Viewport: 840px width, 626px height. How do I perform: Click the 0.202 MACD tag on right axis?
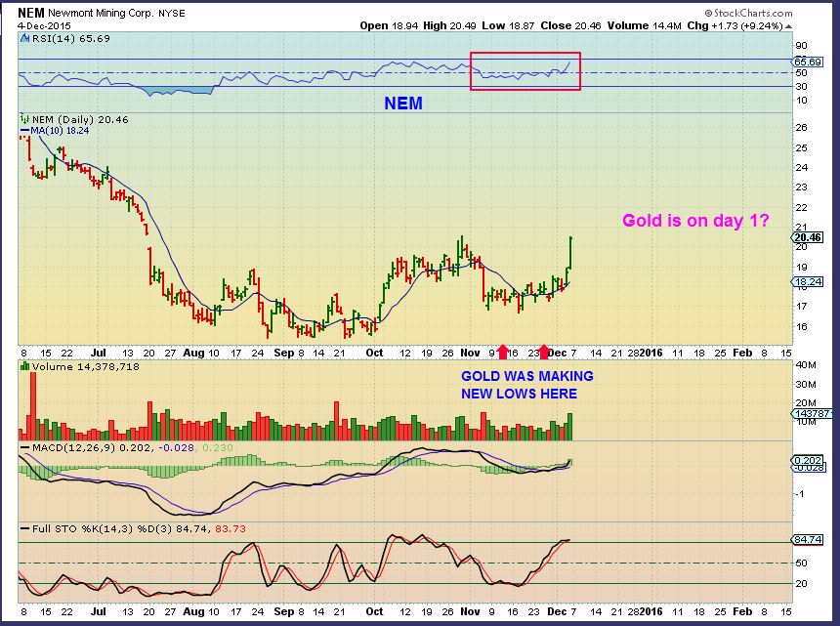[x=808, y=461]
